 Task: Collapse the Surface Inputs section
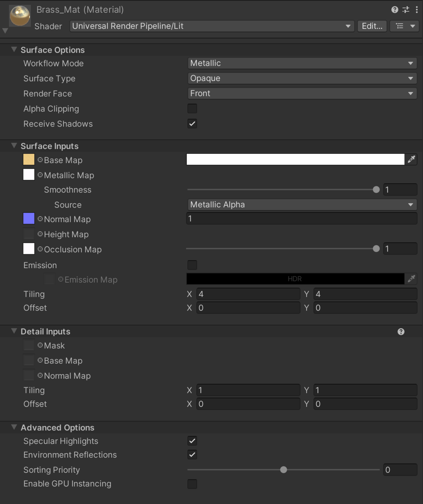point(14,146)
